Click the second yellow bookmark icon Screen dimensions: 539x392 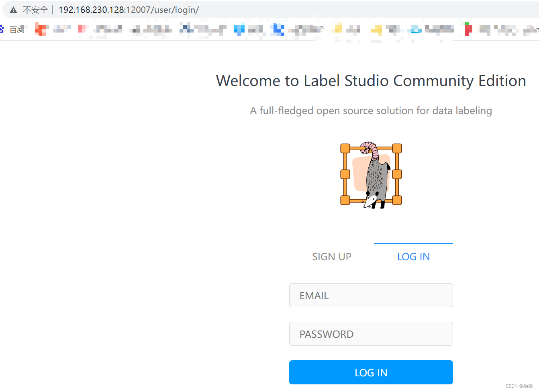click(x=376, y=29)
